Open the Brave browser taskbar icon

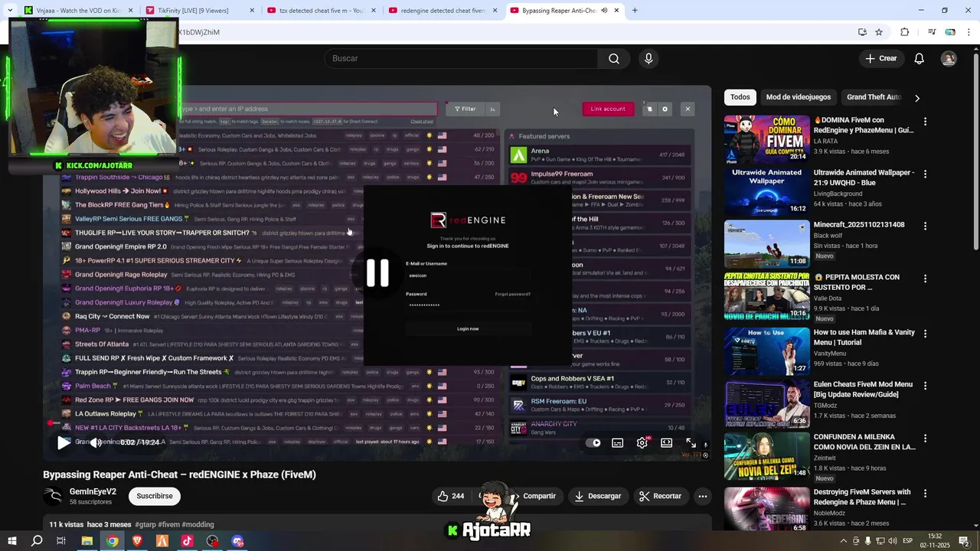137,541
